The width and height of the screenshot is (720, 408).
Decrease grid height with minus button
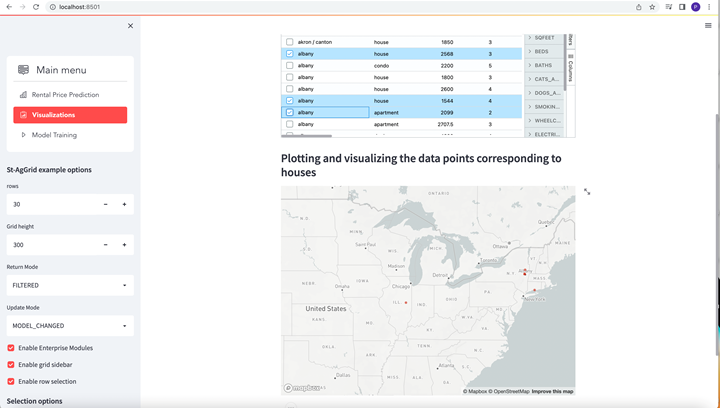pyautogui.click(x=106, y=245)
